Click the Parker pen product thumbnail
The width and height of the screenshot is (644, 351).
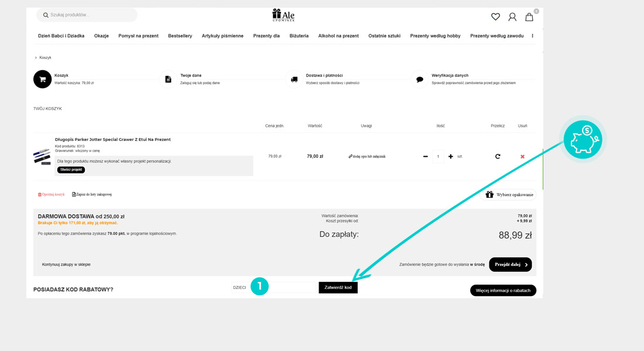(x=42, y=156)
